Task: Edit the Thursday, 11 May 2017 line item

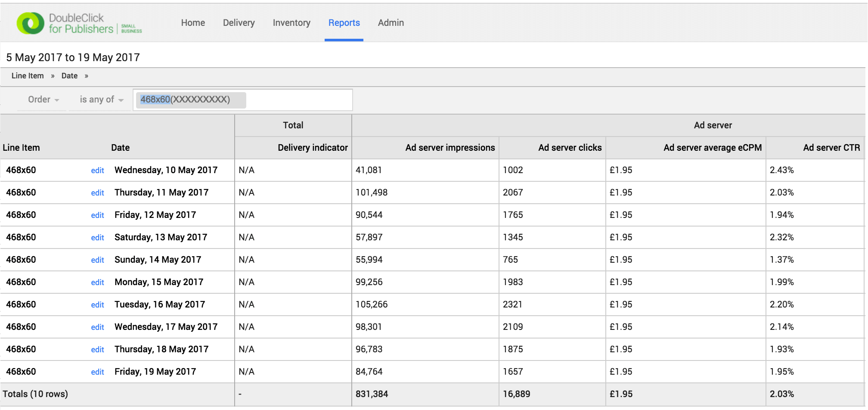Action: [97, 193]
